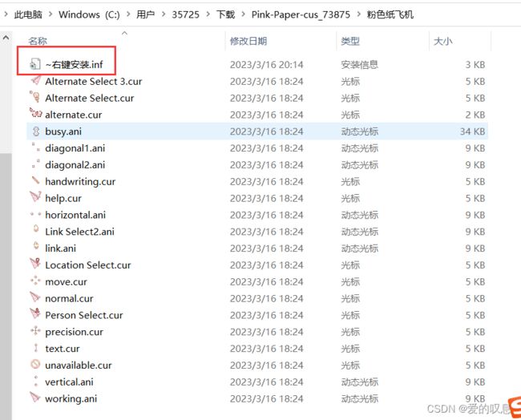
Task: Click the 2 KB size of alternate.cur
Action: click(475, 115)
